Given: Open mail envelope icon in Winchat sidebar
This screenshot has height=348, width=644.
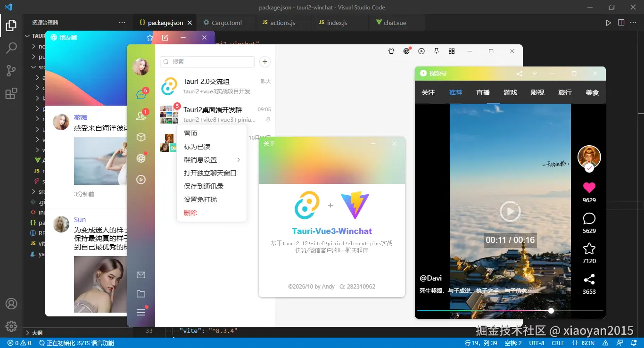Looking at the screenshot, I should pyautogui.click(x=140, y=275).
